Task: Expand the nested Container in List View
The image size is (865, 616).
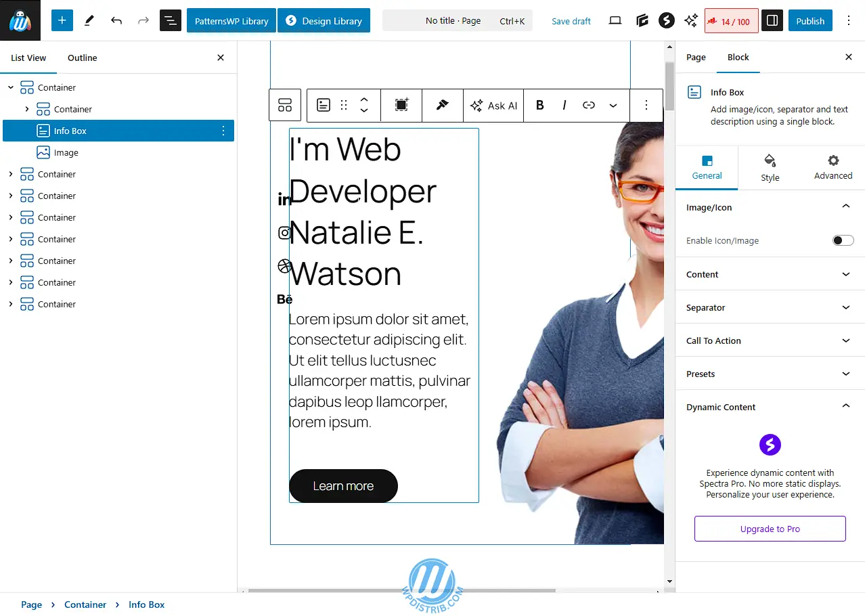Action: (27, 109)
